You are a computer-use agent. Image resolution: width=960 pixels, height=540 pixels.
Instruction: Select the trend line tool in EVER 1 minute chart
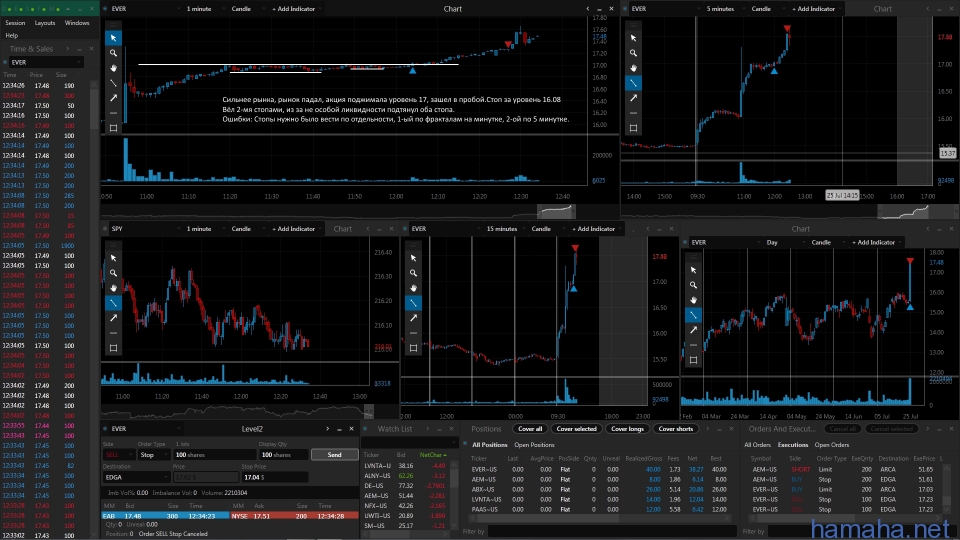[x=113, y=83]
